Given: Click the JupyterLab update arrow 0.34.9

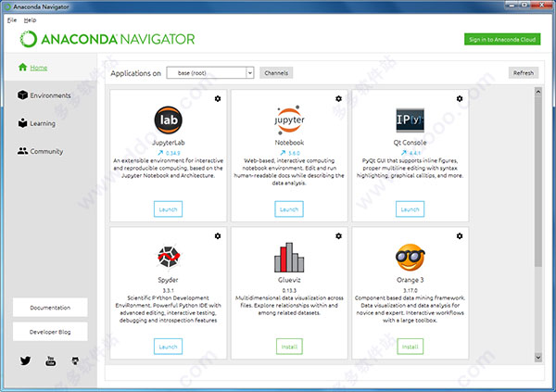Looking at the screenshot, I should coord(169,153).
